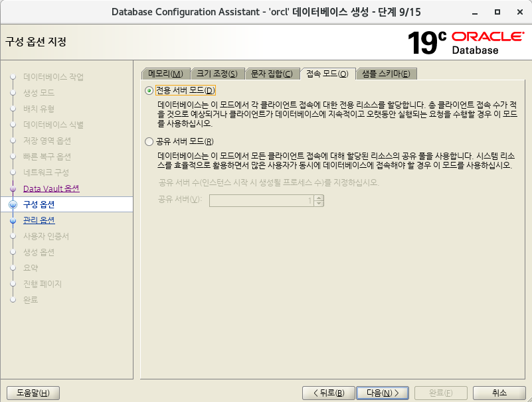Minimize the Database Configuration Assistant window
Screen dimensions: 532x402
click(475, 12)
